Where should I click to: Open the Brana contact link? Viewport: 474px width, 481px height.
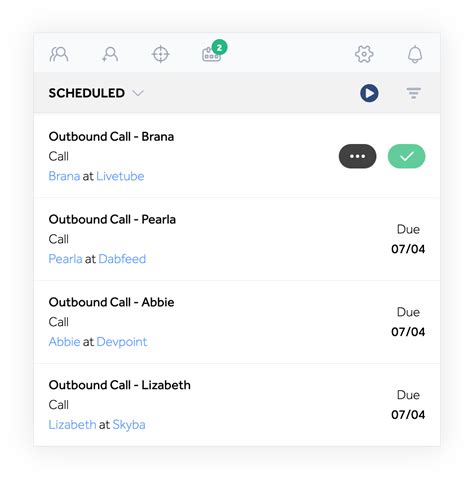64,176
